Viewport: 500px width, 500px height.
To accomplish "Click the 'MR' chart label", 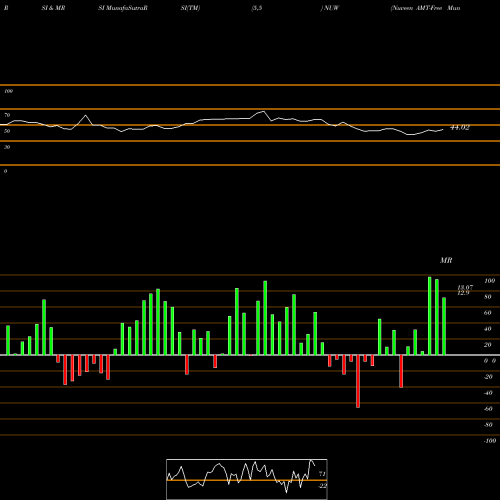I will click(x=446, y=260).
